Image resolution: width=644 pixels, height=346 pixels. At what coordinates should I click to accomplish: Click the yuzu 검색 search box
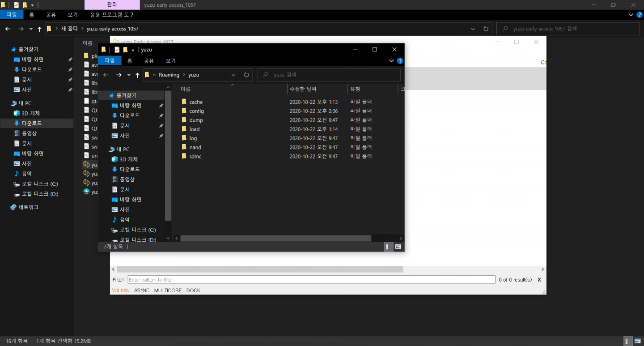[329, 75]
